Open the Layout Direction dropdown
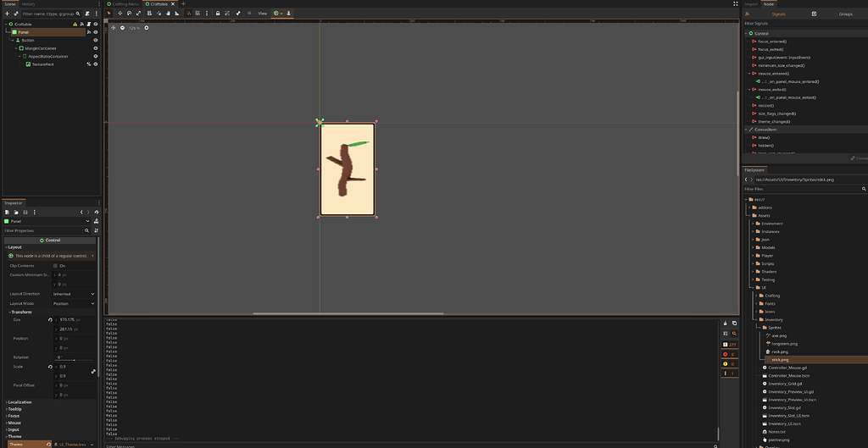The width and height of the screenshot is (868, 448). pyautogui.click(x=75, y=294)
